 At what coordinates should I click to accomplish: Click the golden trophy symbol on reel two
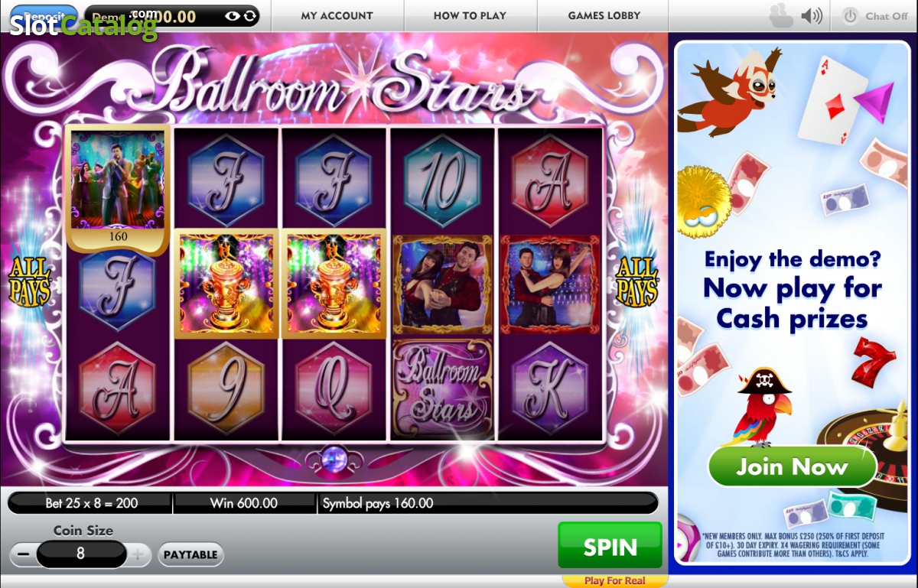pos(226,283)
